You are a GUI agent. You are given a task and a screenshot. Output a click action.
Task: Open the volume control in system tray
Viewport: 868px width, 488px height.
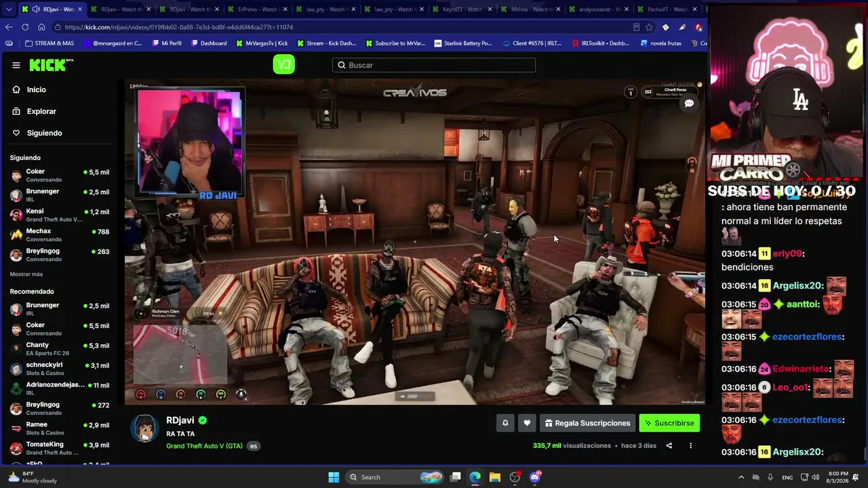click(815, 477)
